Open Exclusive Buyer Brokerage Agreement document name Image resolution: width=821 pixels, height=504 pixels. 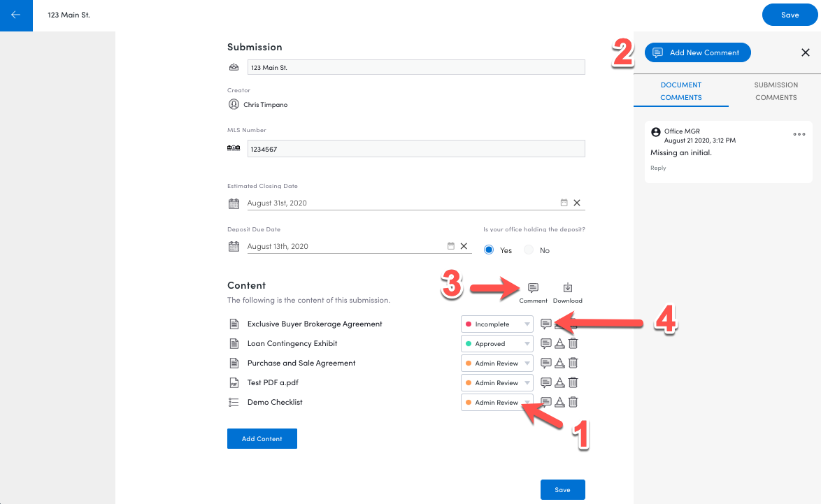click(315, 324)
